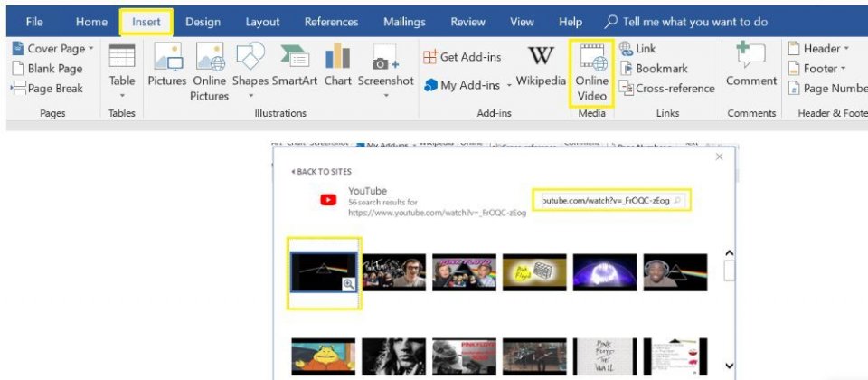Insert a Page Break
The image size is (868, 380).
(46, 88)
